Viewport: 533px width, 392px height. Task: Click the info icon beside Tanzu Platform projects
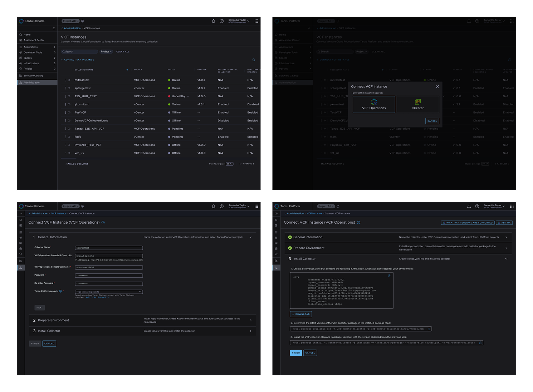pyautogui.click(x=60, y=291)
